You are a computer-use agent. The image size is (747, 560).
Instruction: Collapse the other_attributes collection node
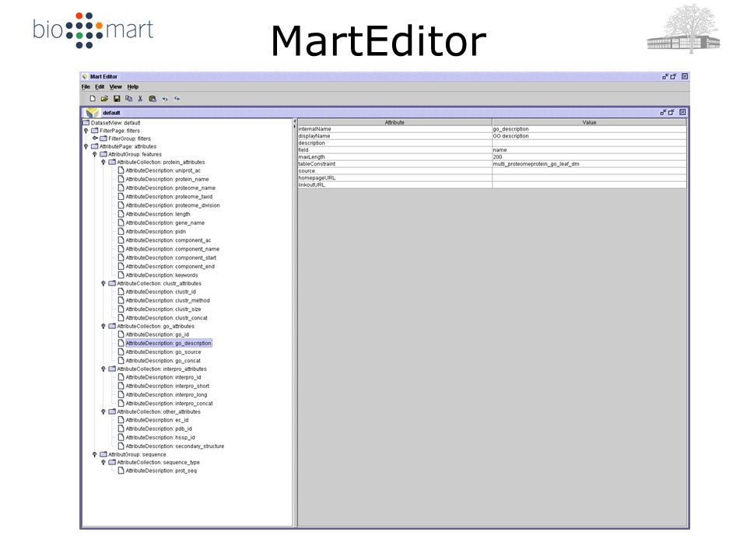tap(103, 412)
